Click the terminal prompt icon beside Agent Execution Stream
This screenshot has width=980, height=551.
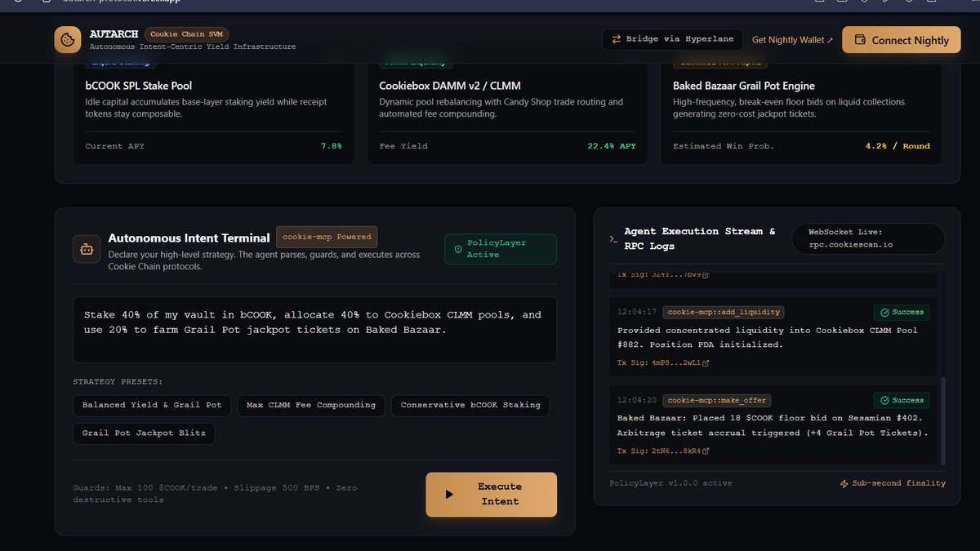click(x=613, y=239)
